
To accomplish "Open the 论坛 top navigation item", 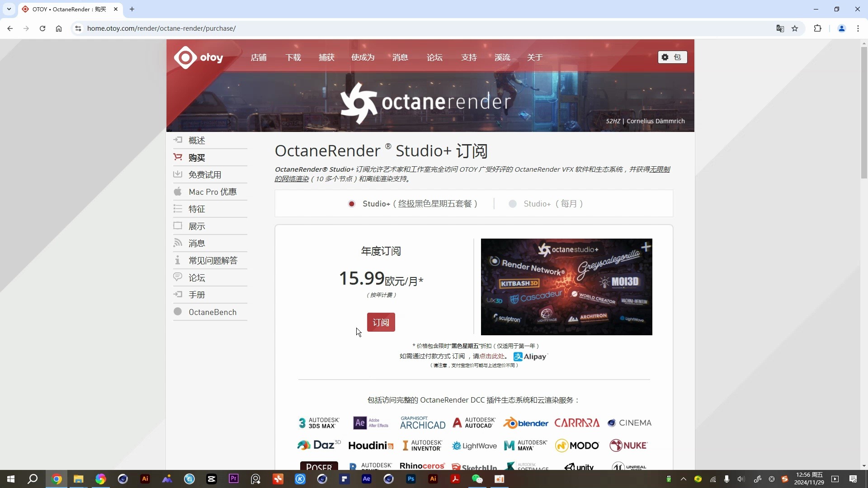I will pyautogui.click(x=434, y=57).
